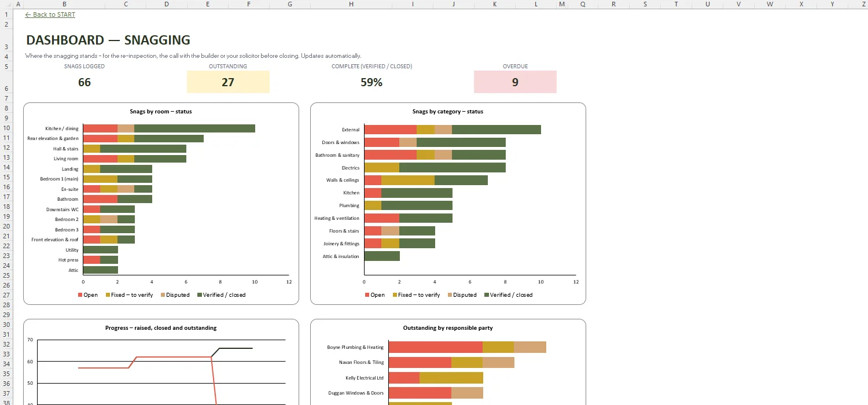Image resolution: width=868 pixels, height=405 pixels.
Task: Click the green Utility bar
Action: [x=100, y=250]
